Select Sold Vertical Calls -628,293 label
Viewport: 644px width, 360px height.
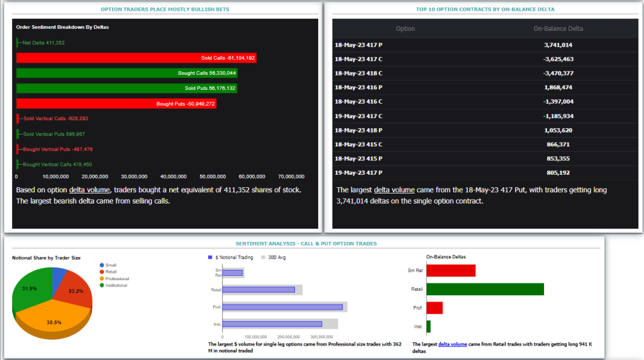point(55,119)
